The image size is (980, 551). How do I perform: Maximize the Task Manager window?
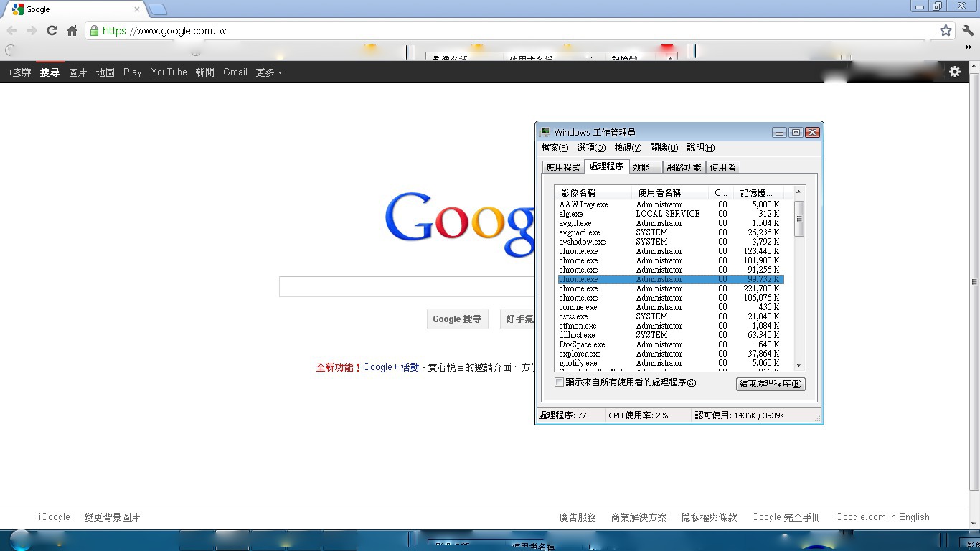[x=796, y=132]
